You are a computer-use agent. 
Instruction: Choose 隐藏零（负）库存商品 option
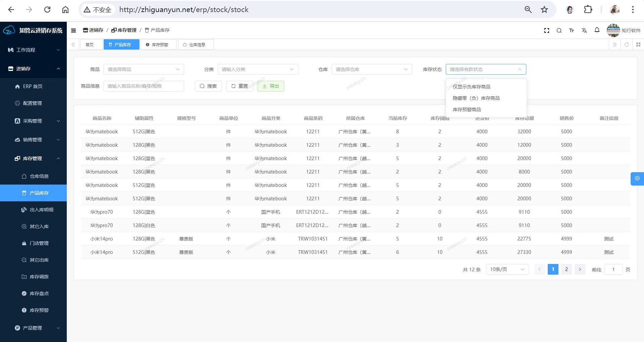pyautogui.click(x=486, y=98)
